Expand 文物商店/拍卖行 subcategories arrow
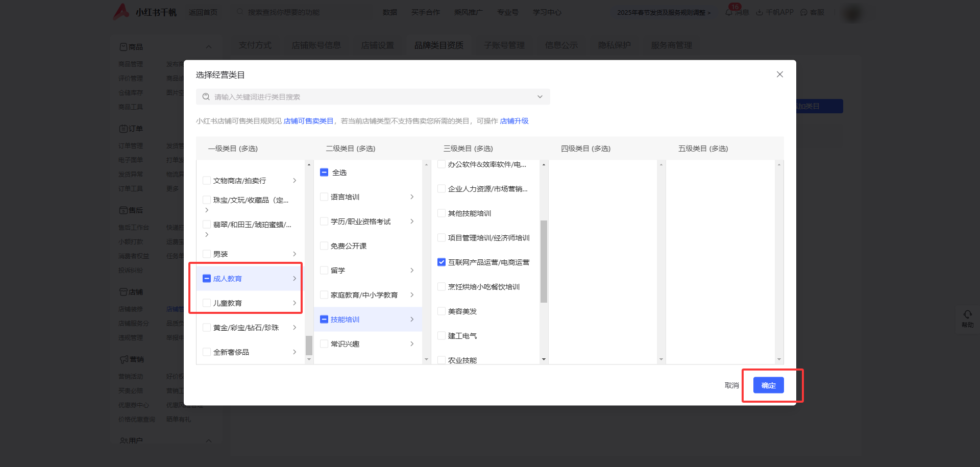The height and width of the screenshot is (467, 980). [x=295, y=180]
